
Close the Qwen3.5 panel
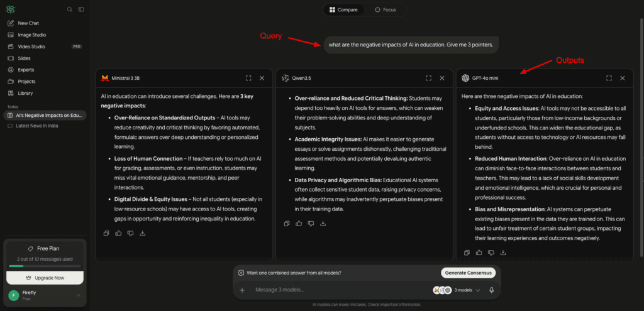(442, 78)
